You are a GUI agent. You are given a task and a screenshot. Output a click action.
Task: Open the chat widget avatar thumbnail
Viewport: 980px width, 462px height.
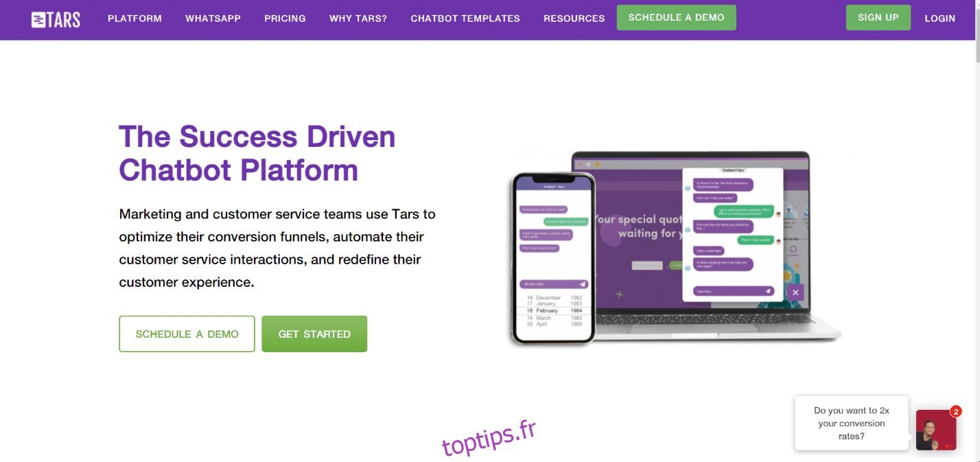coord(935,430)
